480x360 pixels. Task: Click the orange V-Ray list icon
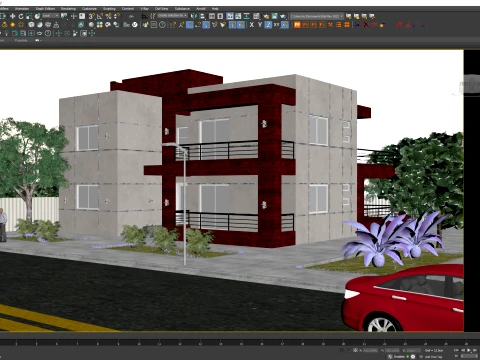(339, 25)
